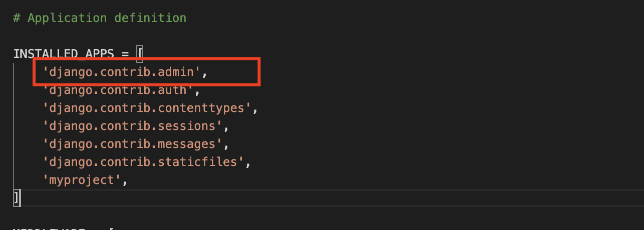Image resolution: width=644 pixels, height=230 pixels.
Task: Click 'contenttypes' in the django.contrib.contenttypes string
Action: click(x=201, y=108)
